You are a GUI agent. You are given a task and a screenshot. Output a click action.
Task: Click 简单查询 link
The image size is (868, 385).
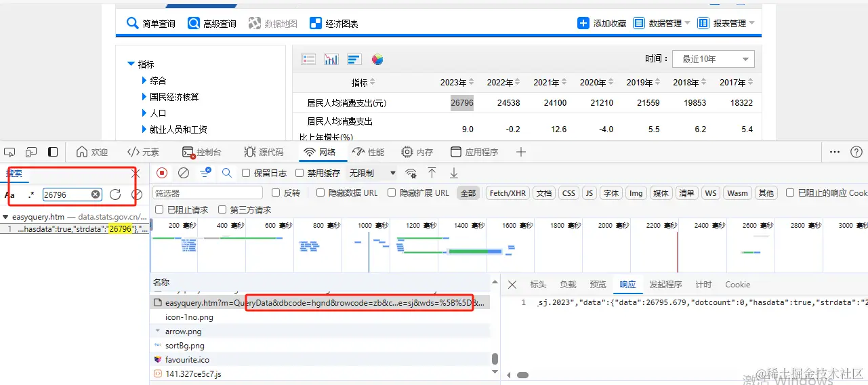[151, 23]
